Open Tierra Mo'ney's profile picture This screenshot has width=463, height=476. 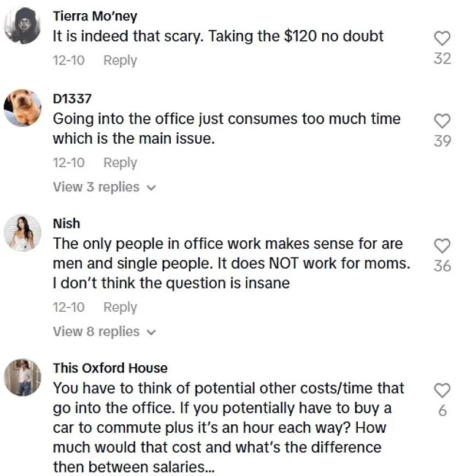click(22, 25)
